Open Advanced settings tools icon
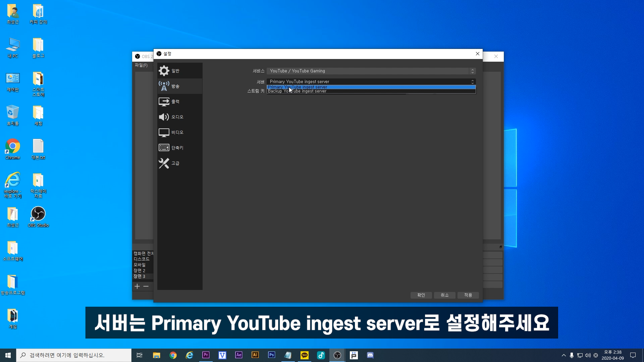The height and width of the screenshot is (362, 644). pyautogui.click(x=164, y=163)
